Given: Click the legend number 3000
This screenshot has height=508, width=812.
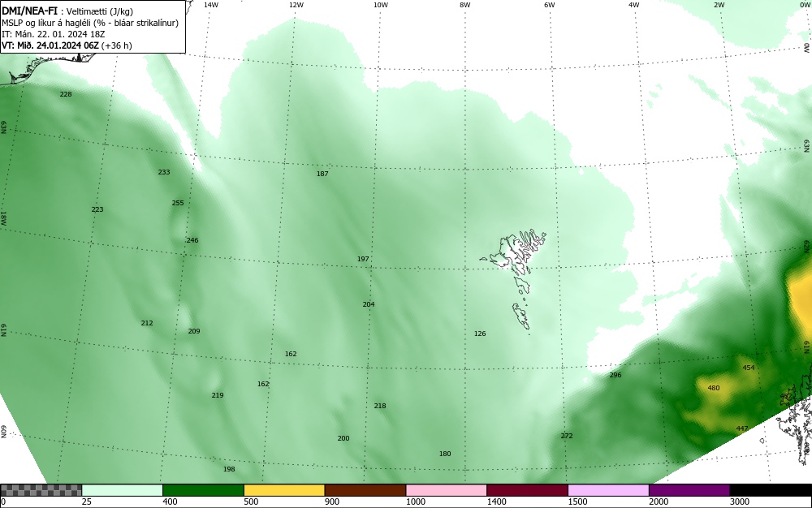Looking at the screenshot, I should (x=740, y=502).
